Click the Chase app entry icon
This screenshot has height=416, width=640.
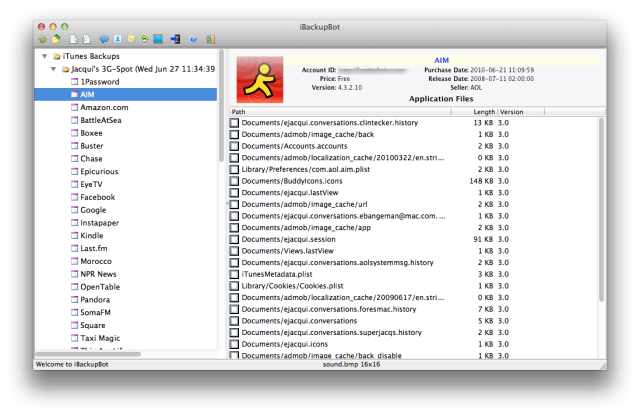(x=74, y=158)
